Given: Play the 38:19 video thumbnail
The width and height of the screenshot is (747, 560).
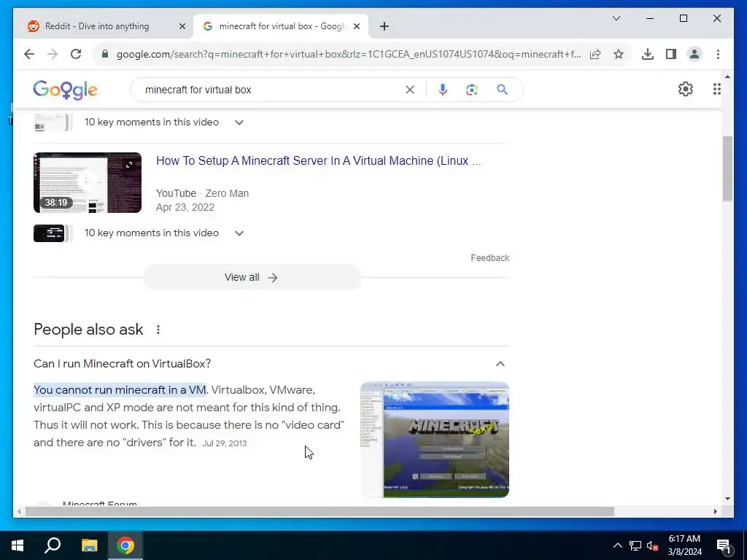Looking at the screenshot, I should [x=88, y=183].
